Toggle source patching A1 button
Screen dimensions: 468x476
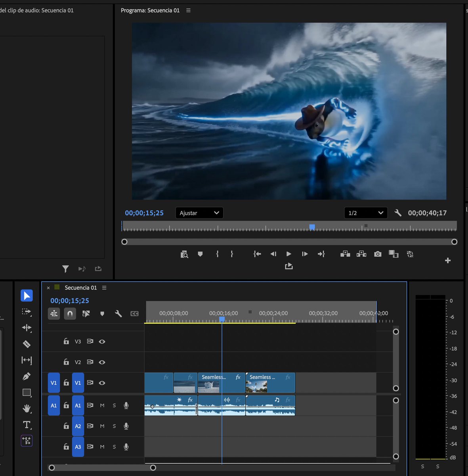[x=53, y=405]
